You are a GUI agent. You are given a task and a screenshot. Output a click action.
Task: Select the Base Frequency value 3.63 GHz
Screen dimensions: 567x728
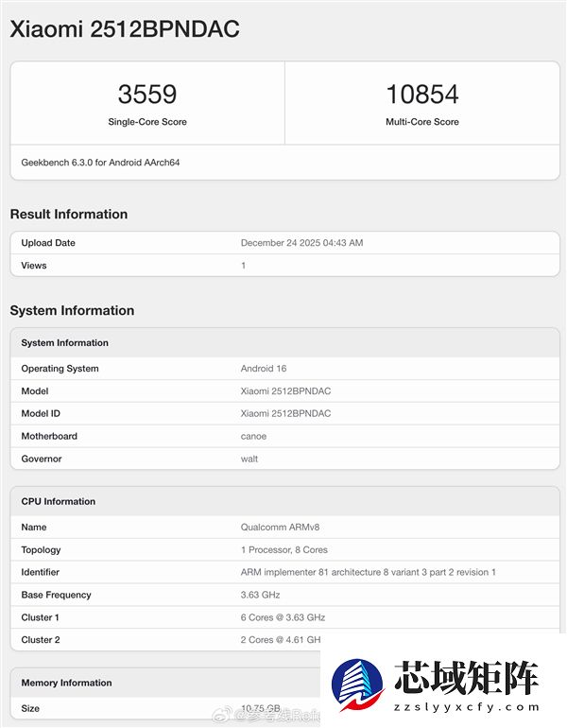click(x=260, y=596)
